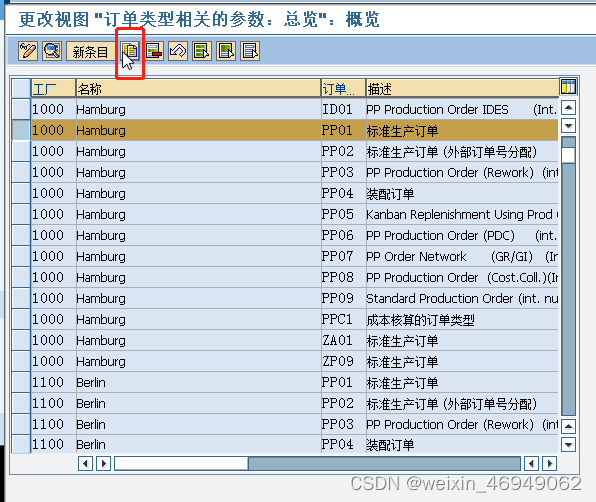596x502 pixels.
Task: Click the right arrow at the right end of the horizontal scrollbar
Action: [x=550, y=464]
